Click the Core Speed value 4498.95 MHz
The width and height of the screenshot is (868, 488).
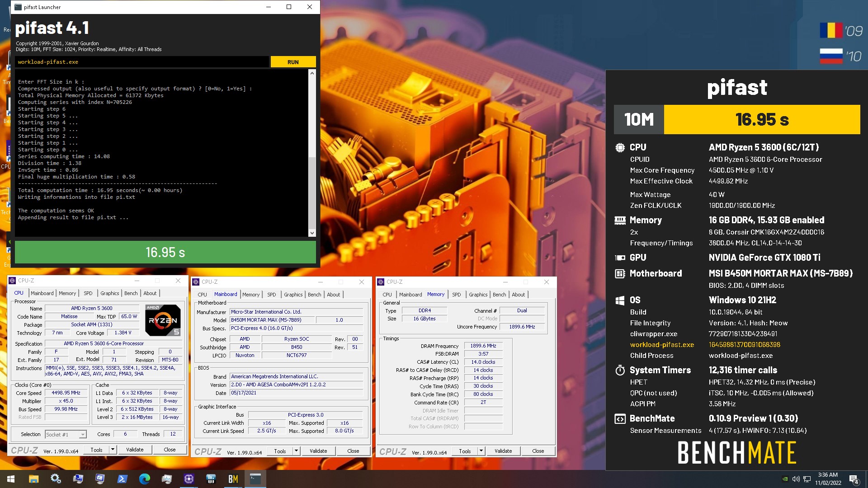coord(66,393)
